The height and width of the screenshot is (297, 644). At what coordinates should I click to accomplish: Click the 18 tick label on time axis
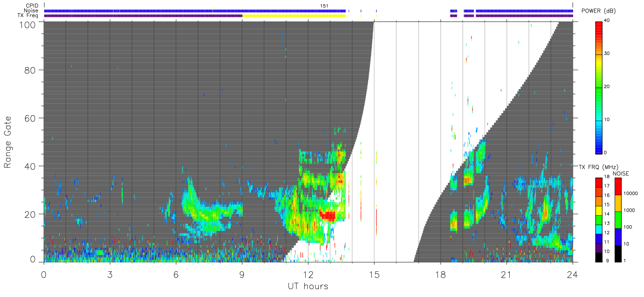(x=440, y=274)
